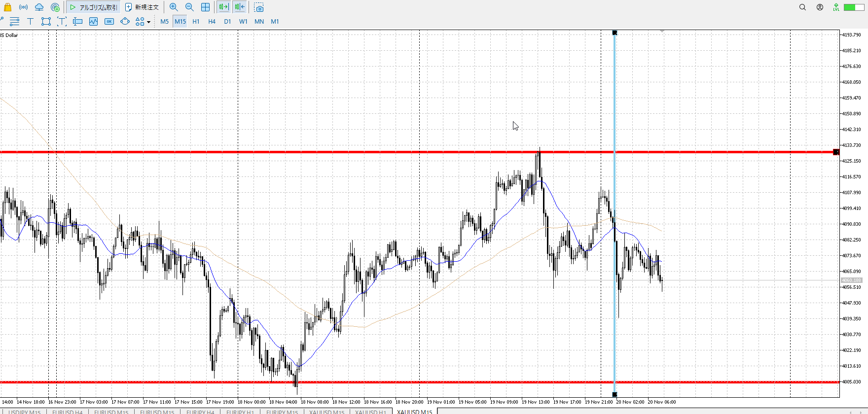
Task: Click the tile windows grid icon
Action: [205, 7]
